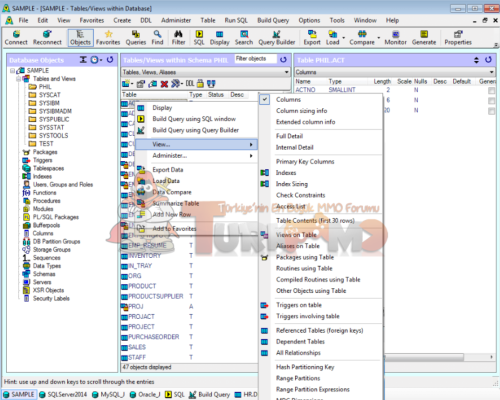Click the yellow lock icon in tables toolbar

(x=200, y=83)
